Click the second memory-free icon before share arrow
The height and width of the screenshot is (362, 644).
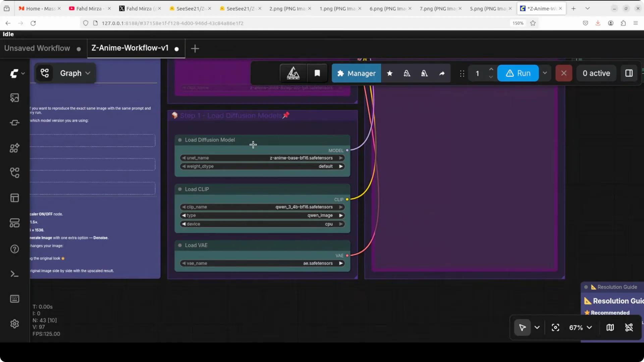click(x=424, y=73)
